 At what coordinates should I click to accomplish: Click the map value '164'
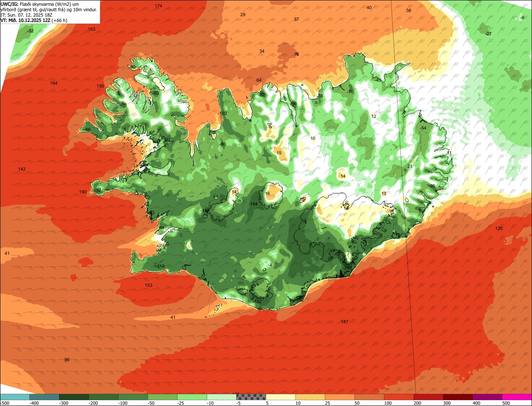[x=54, y=83]
